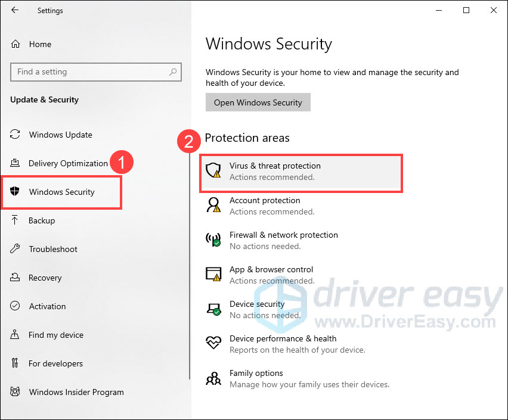Go to Troubleshoot settings
This screenshot has height=420, width=508.
click(x=53, y=249)
